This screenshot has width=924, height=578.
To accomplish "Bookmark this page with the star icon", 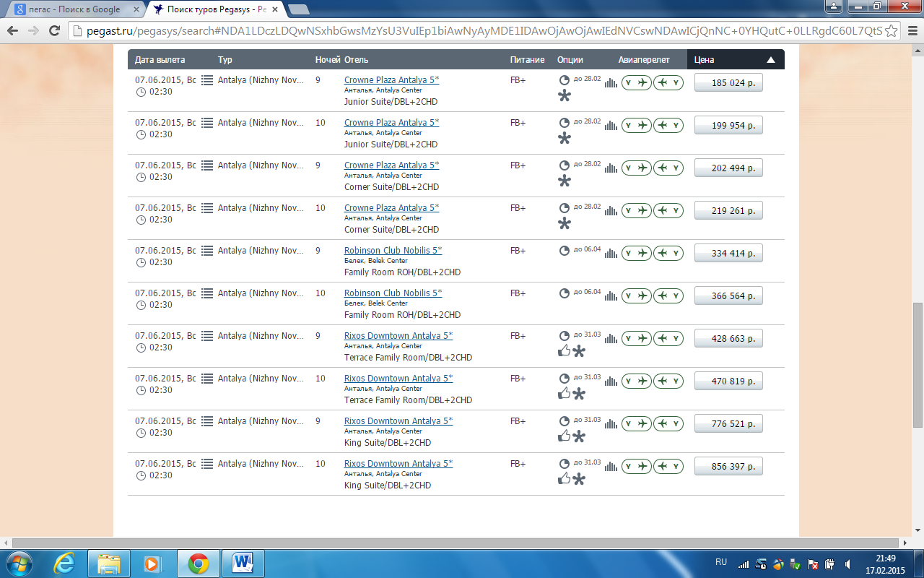I will pyautogui.click(x=892, y=30).
